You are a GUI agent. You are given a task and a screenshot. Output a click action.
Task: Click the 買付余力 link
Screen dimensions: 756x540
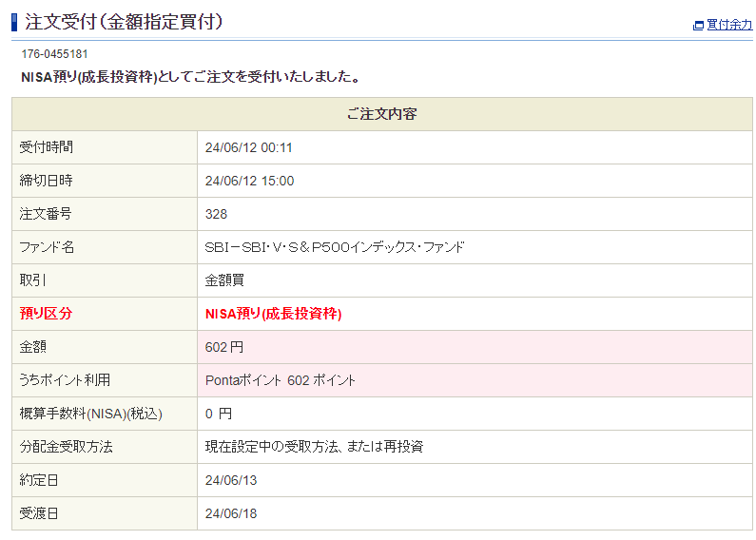[728, 25]
